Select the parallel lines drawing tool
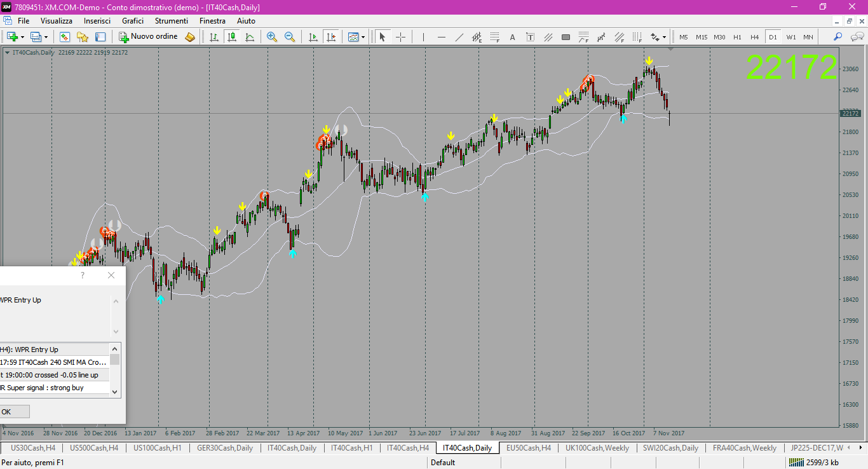Screen dimensions: 868x469 click(548, 37)
